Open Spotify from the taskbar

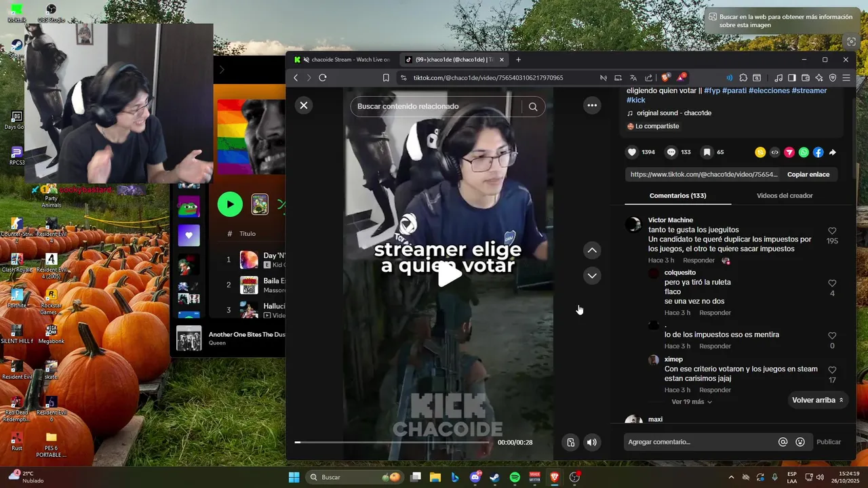coord(515,477)
